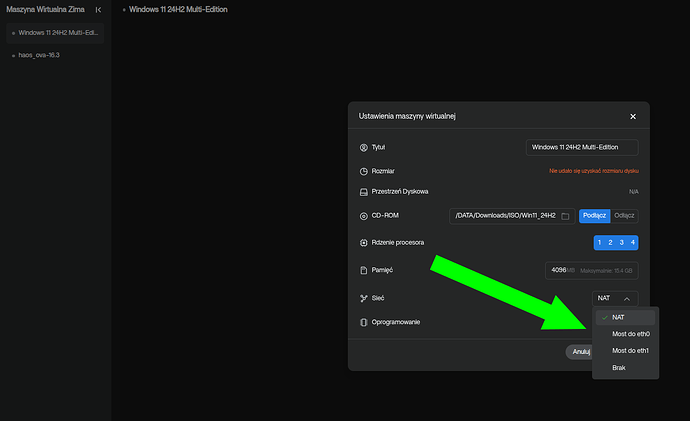Choose Most do eth1 option
690x421 pixels.
coord(630,351)
